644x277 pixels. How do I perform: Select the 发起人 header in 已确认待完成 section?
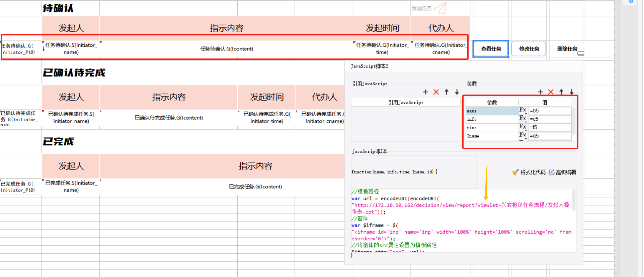point(71,97)
